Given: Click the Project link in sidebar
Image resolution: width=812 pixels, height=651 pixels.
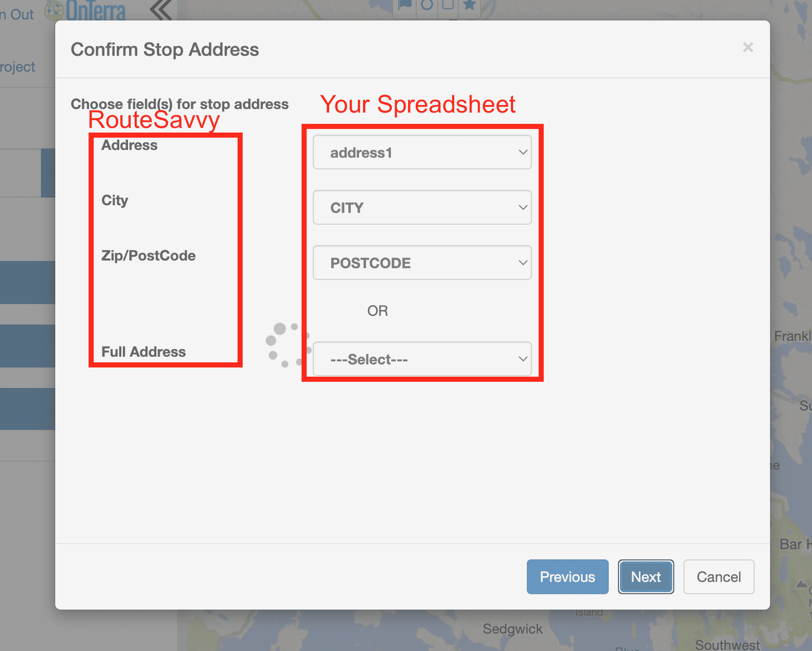Looking at the screenshot, I should click(17, 67).
